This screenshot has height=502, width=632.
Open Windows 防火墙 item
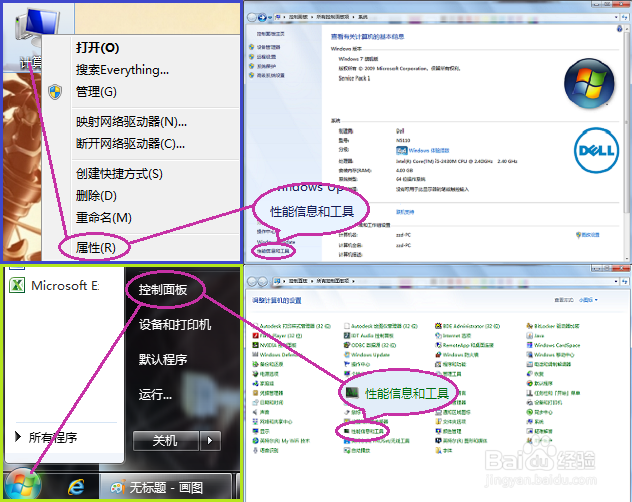457,355
